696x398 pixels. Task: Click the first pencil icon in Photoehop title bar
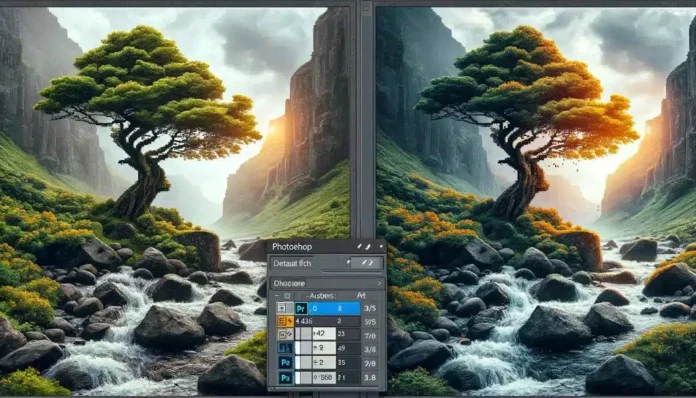(x=359, y=246)
